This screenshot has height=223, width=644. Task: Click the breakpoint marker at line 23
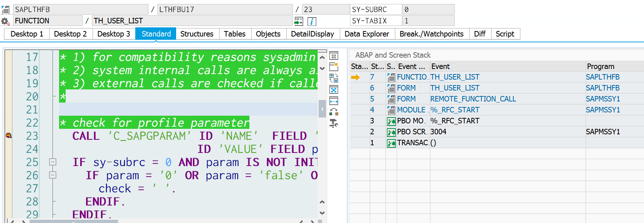[9, 136]
